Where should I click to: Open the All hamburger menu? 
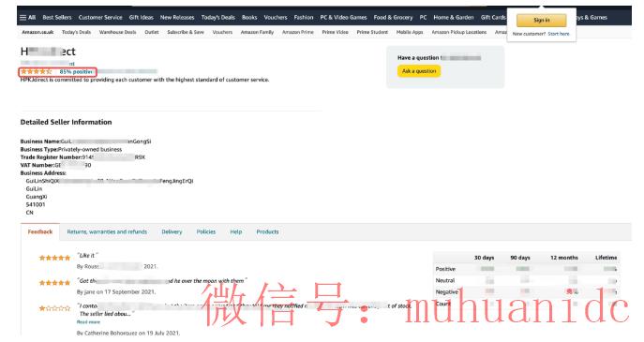27,17
